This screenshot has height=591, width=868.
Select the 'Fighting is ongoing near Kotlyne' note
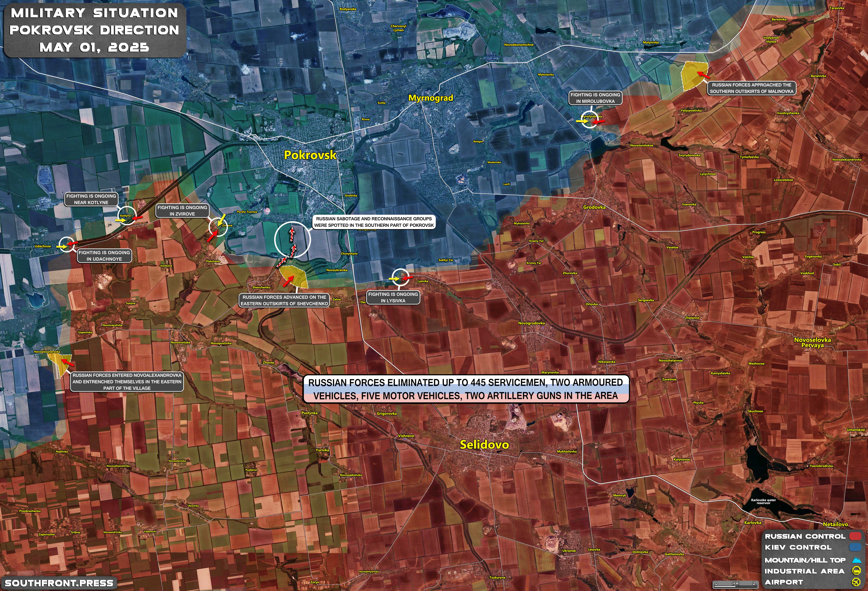91,199
